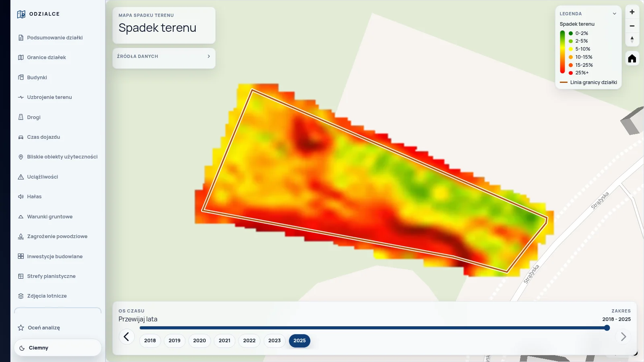Click the 15-25% legend dot
644x362 pixels.
tap(571, 65)
